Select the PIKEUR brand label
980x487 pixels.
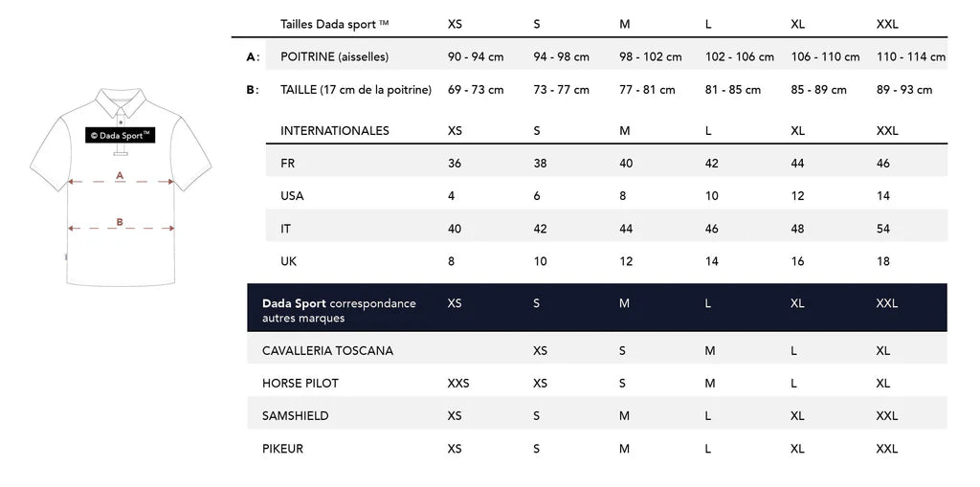(282, 448)
